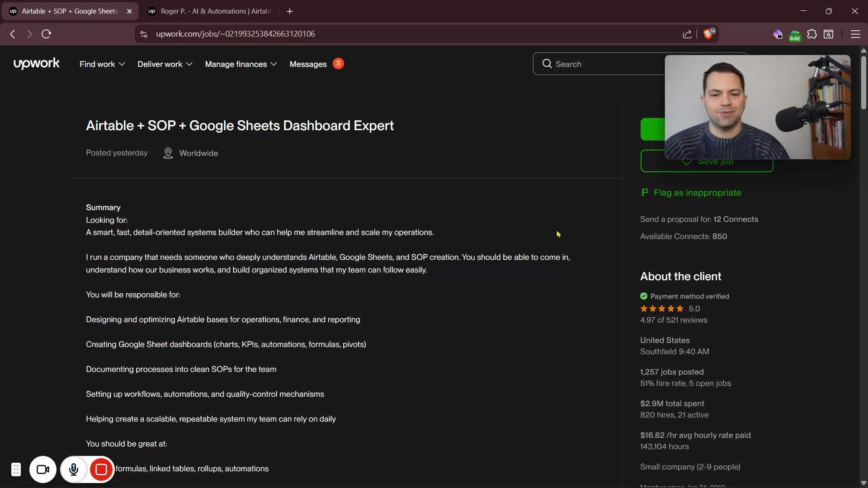Viewport: 868px width, 488px height.
Task: Expand the Find work dropdown
Action: pos(102,64)
